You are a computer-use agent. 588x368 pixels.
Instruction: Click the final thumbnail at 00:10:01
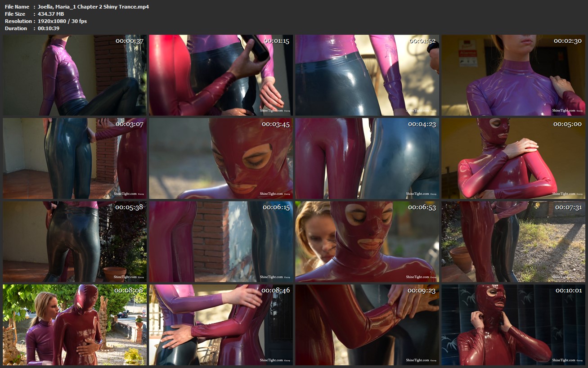click(513, 325)
